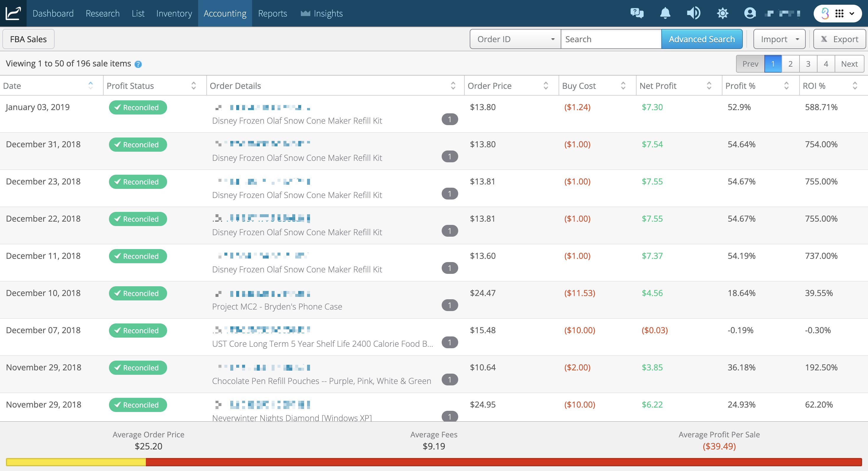868x471 pixels.
Task: Click Advanced Search button
Action: pyautogui.click(x=702, y=39)
